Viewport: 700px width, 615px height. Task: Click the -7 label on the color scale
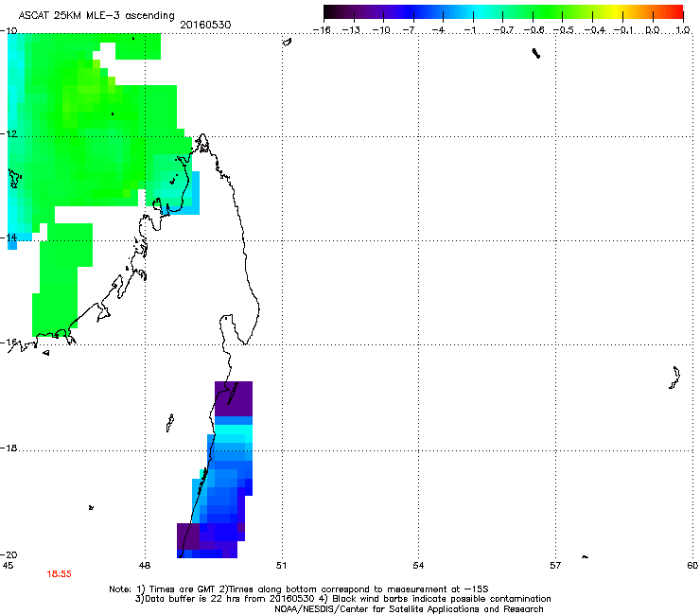coord(410,30)
